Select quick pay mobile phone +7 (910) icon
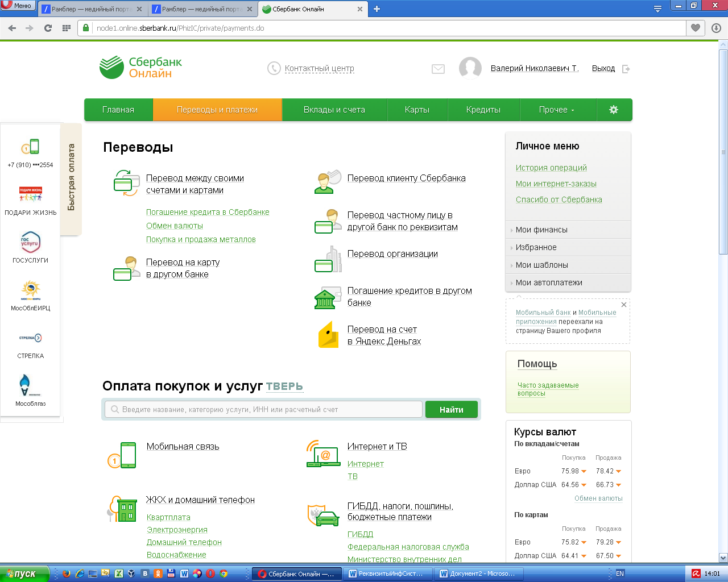The image size is (728, 582). tap(31, 147)
